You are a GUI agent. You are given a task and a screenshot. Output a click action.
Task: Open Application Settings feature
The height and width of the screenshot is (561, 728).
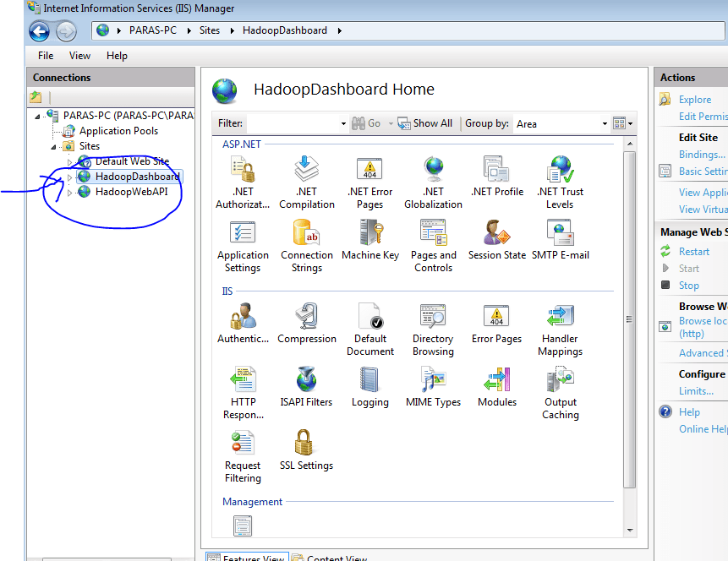coord(243,246)
